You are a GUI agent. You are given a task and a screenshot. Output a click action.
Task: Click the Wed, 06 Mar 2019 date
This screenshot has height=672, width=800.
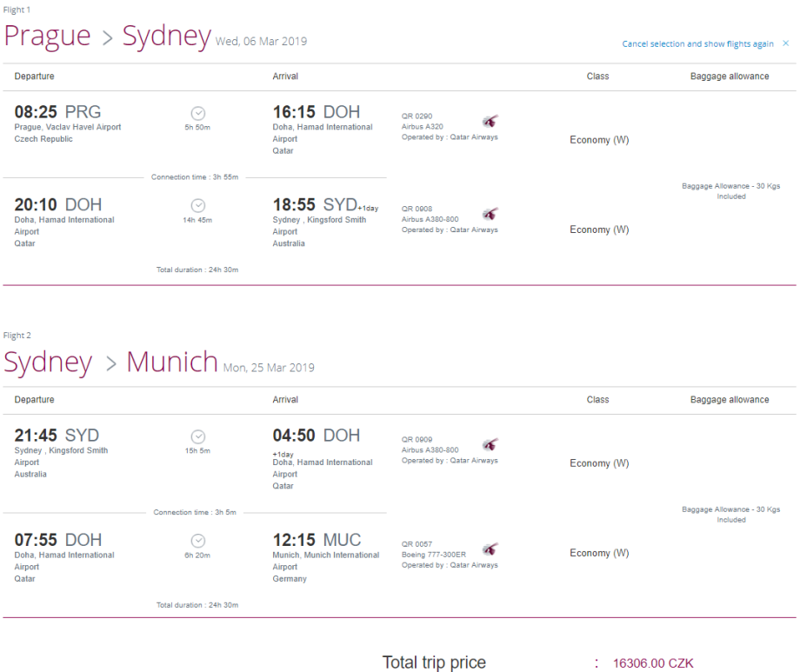click(x=261, y=42)
